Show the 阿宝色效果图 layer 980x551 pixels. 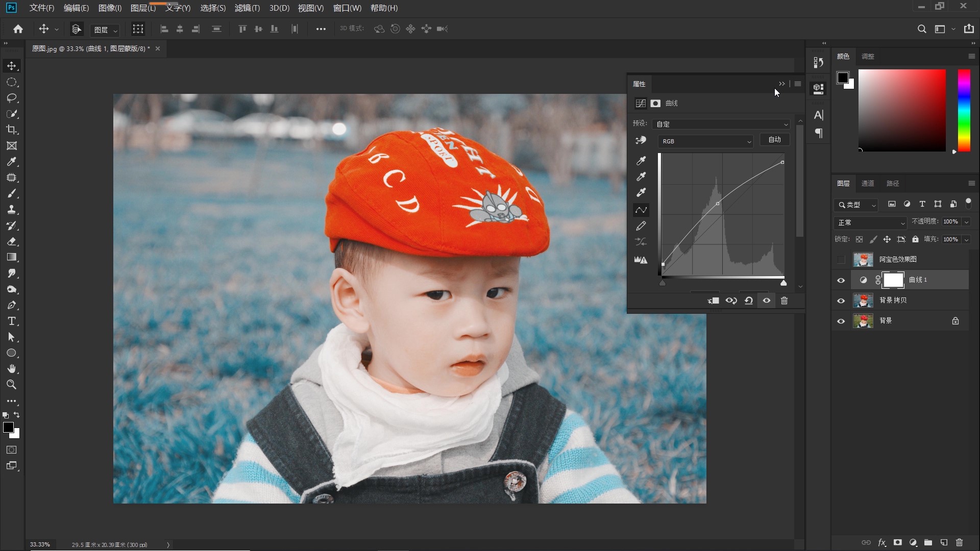[x=841, y=260]
